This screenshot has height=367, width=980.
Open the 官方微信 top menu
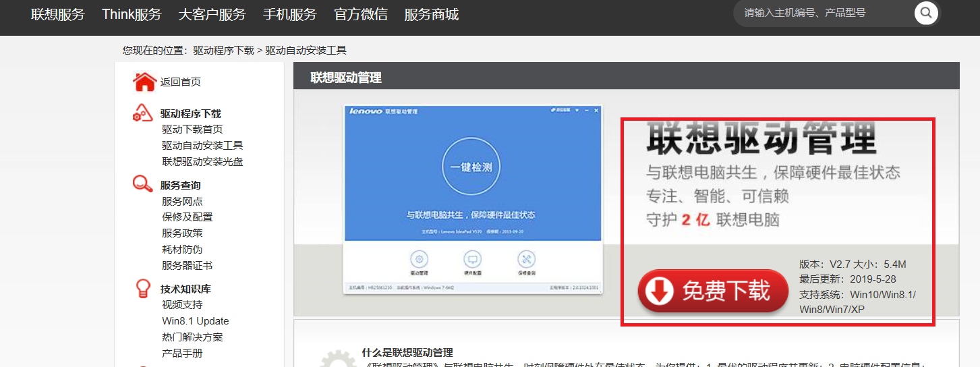[361, 14]
